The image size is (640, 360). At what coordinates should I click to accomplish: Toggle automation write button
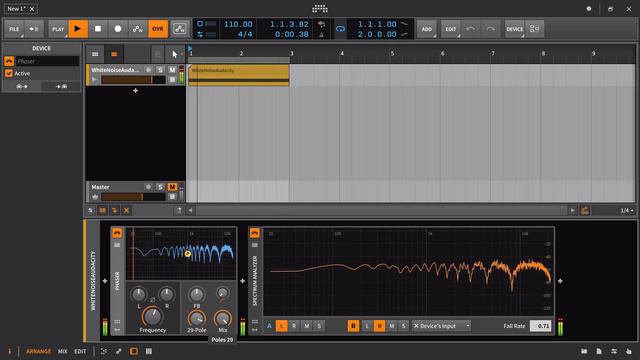pos(138,29)
